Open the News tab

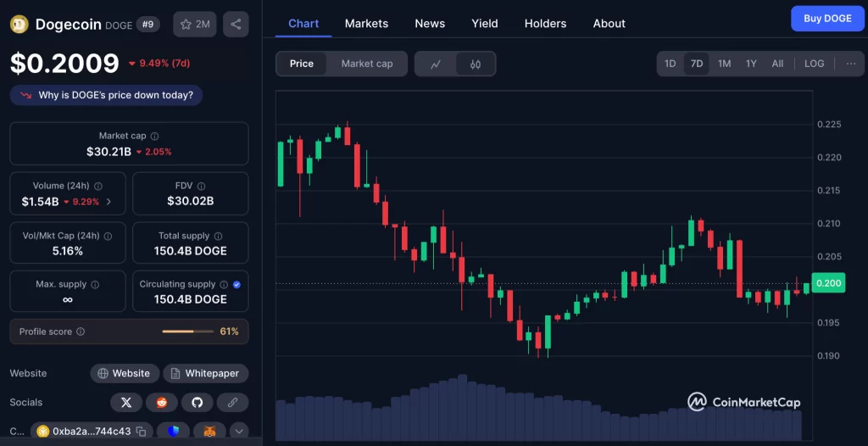[x=430, y=24]
